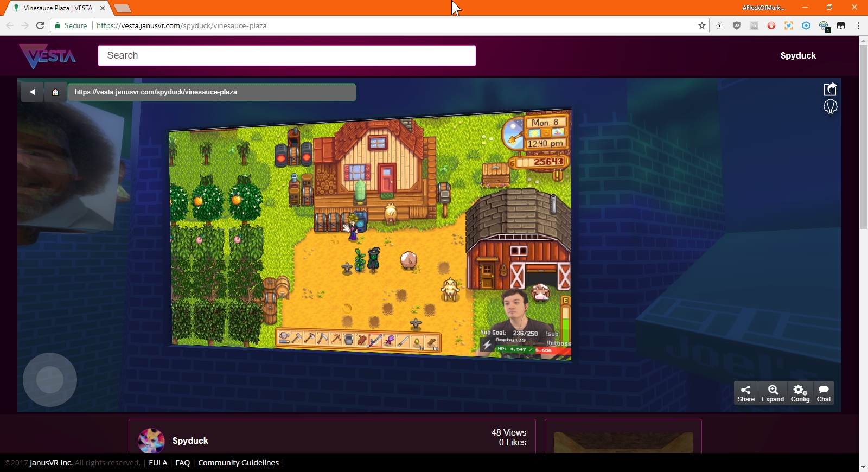This screenshot has height=472, width=868.
Task: Click the back arrow in the VR viewer
Action: (x=33, y=92)
